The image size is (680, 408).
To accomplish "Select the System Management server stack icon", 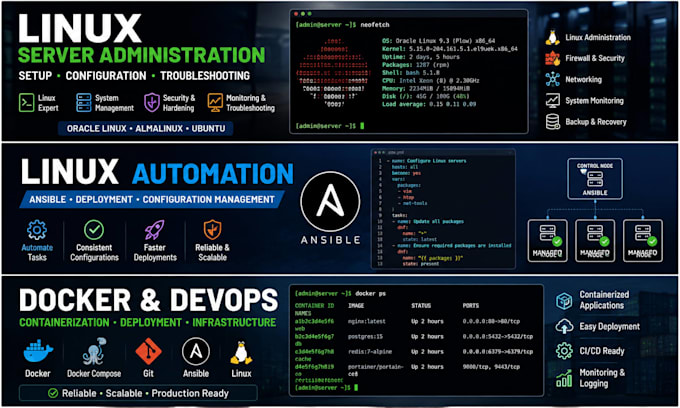I will 84,103.
